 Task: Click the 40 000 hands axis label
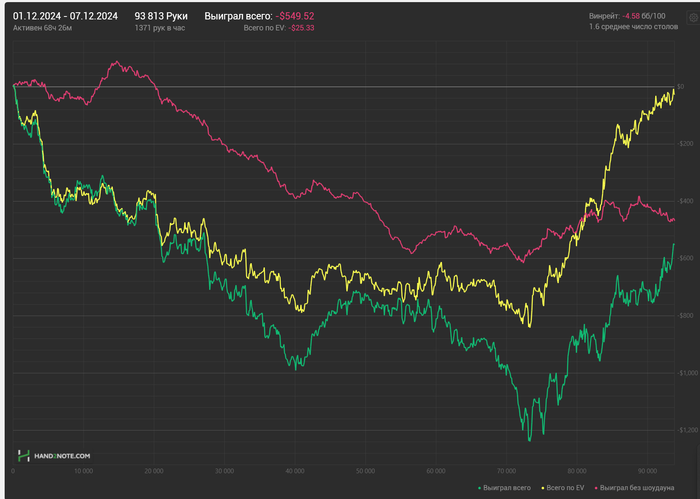coord(295,471)
